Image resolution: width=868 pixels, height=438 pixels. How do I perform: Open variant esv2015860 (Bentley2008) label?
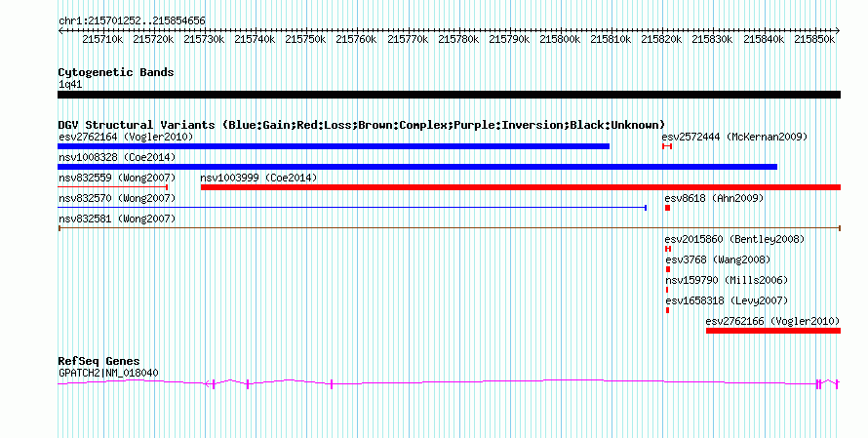(734, 239)
